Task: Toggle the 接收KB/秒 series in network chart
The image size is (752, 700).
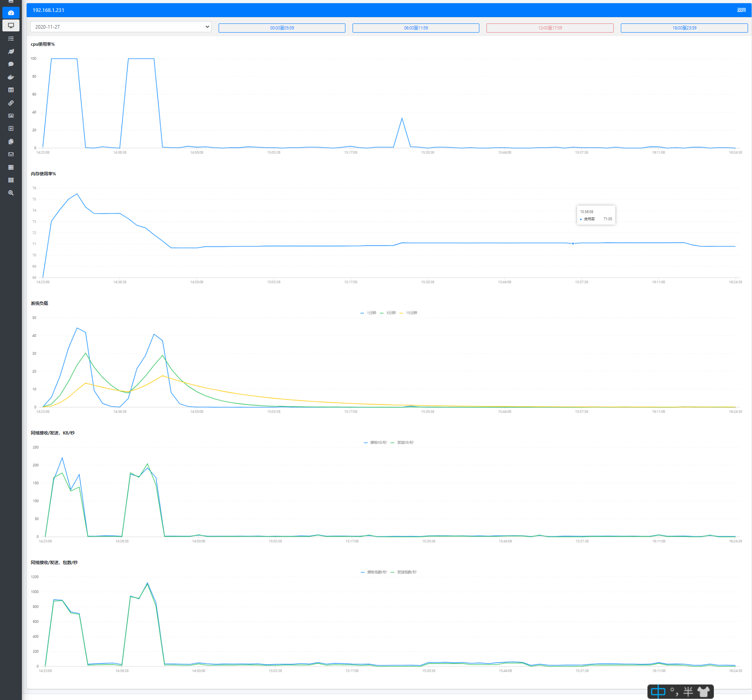Action: pyautogui.click(x=374, y=442)
